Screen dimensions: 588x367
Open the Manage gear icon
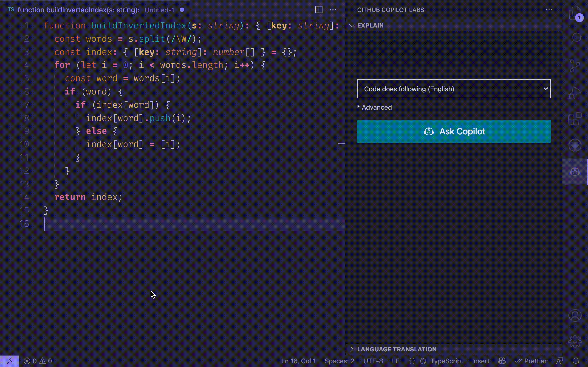[575, 342]
